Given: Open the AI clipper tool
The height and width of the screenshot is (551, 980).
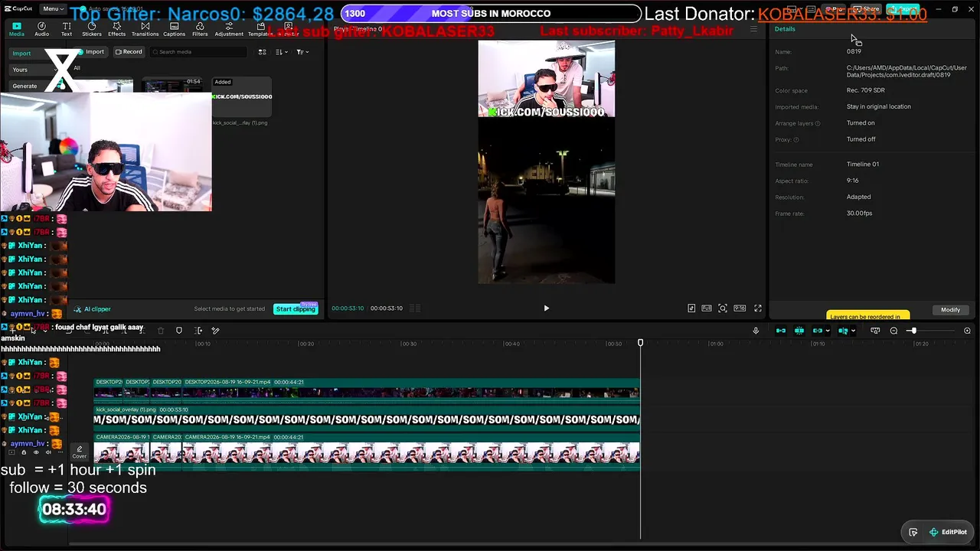Looking at the screenshot, I should pyautogui.click(x=93, y=309).
